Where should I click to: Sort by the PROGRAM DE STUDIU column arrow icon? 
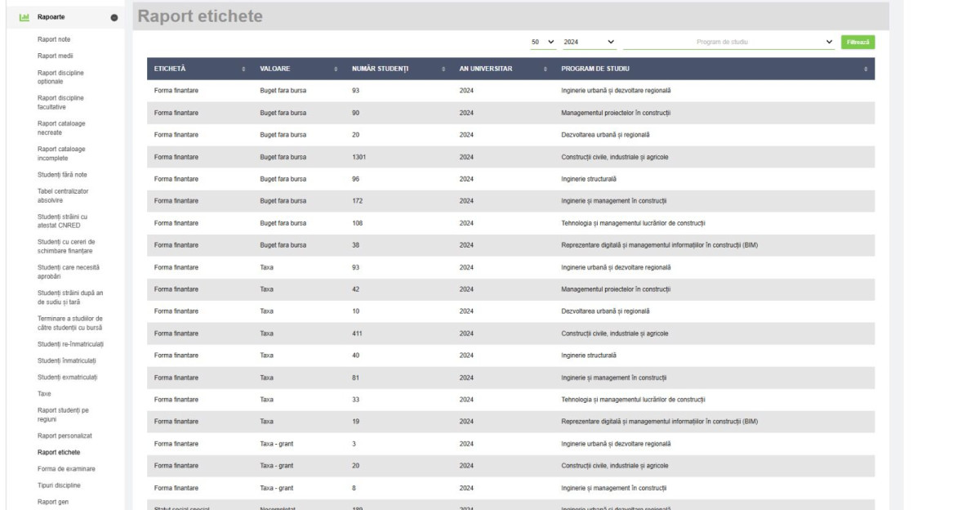point(866,69)
